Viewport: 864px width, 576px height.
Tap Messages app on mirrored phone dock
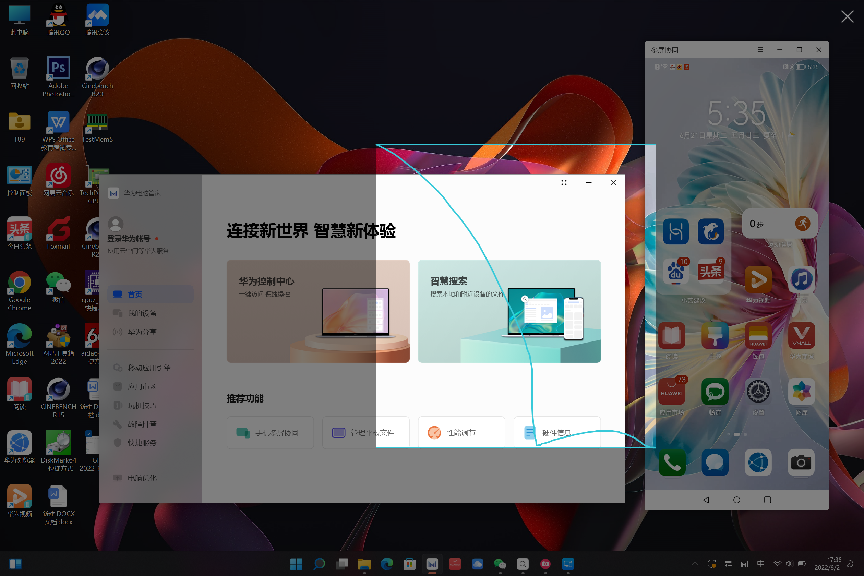click(x=715, y=462)
